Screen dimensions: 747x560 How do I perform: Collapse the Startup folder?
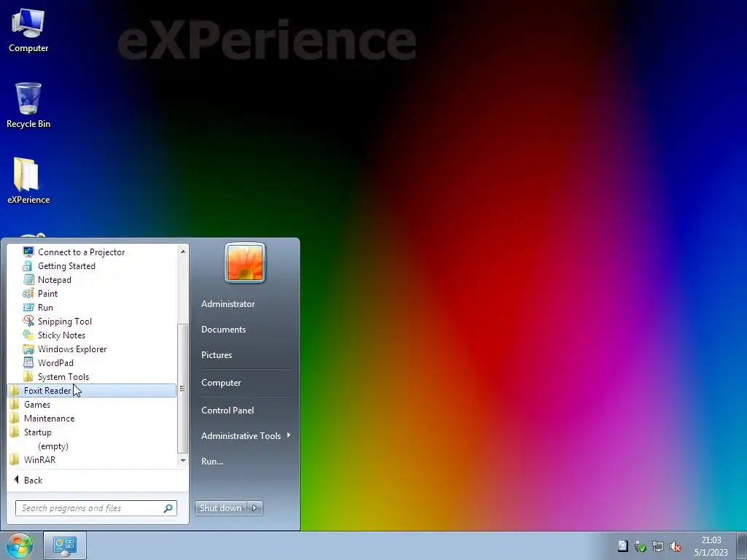38,432
